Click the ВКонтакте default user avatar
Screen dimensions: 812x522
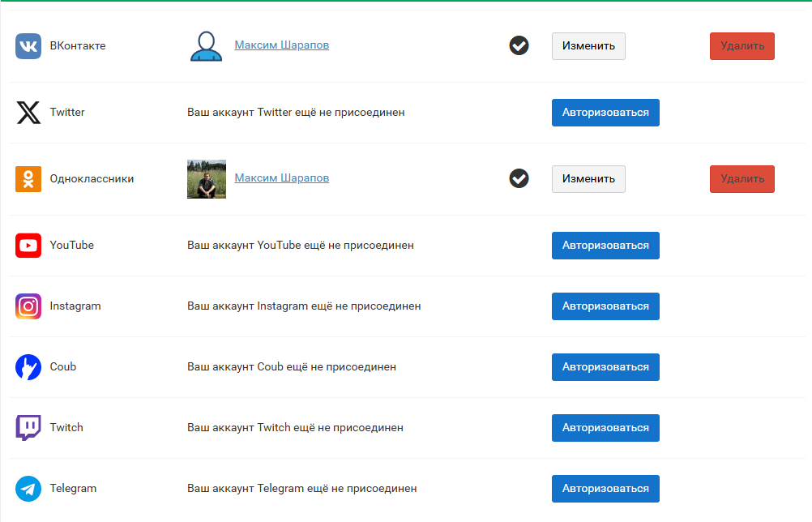[206, 46]
